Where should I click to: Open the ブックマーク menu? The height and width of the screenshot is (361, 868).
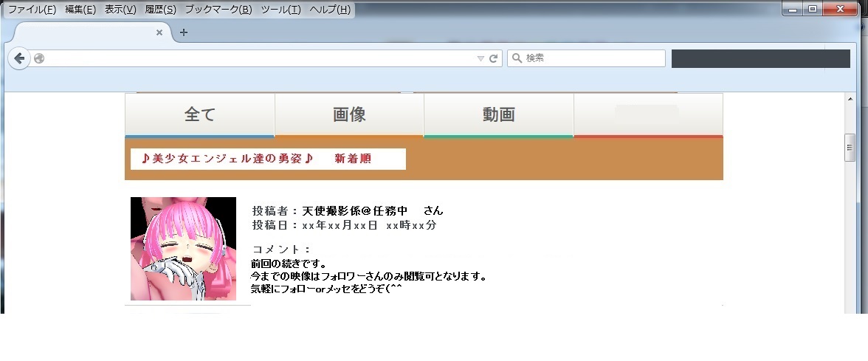218,10
